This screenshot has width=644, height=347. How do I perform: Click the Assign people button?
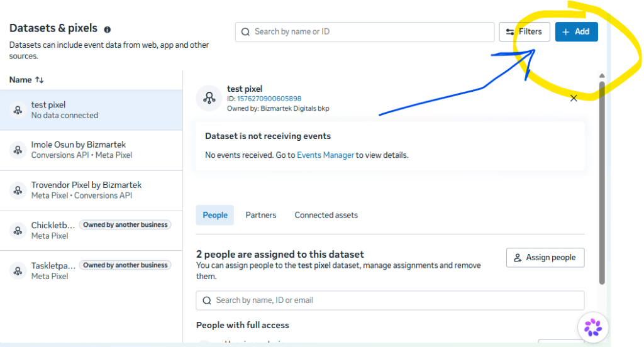point(545,258)
